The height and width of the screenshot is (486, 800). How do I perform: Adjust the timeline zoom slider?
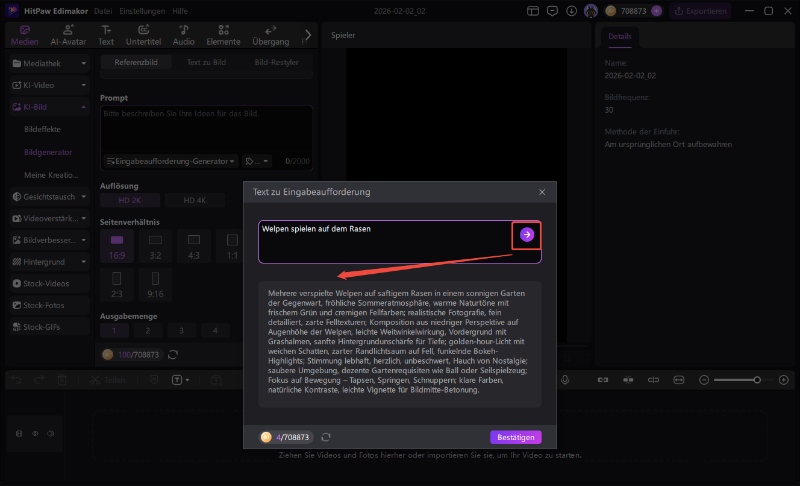point(757,380)
